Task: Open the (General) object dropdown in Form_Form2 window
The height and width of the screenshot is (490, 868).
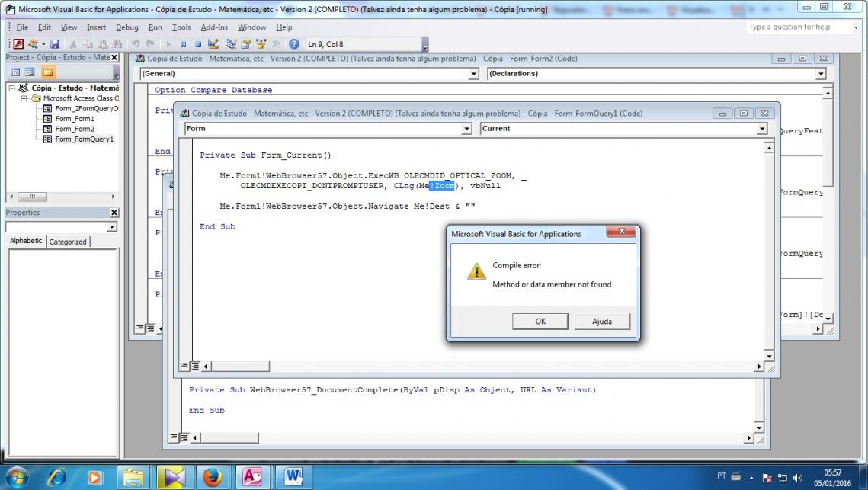Action: (473, 74)
